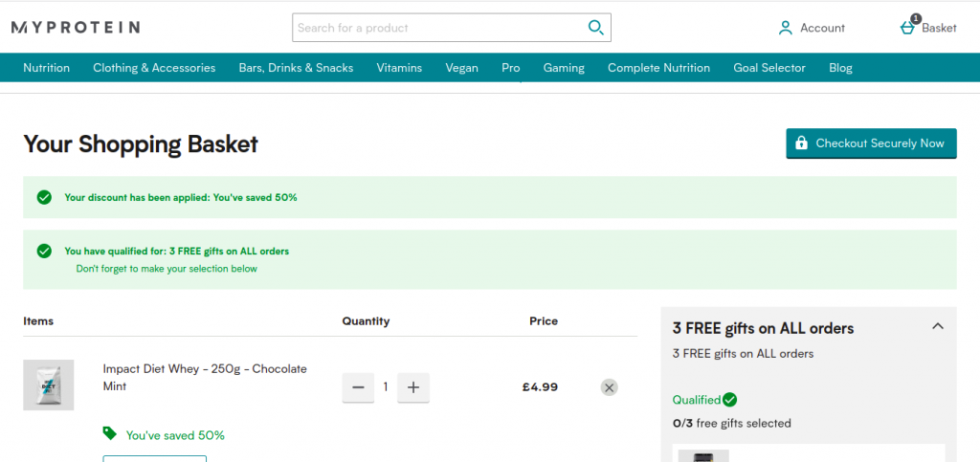
Task: Click the £4.99 price text
Action: [x=540, y=387]
